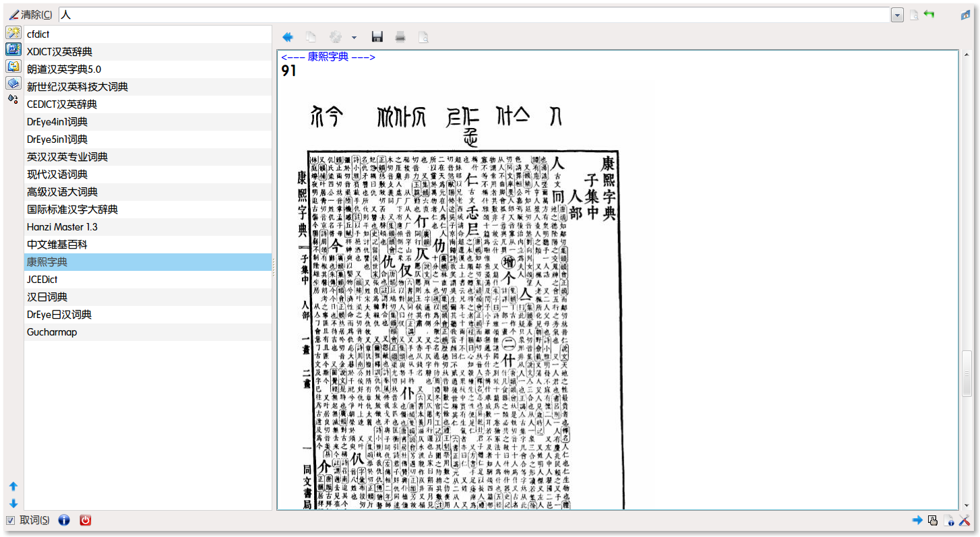Select DrEye5in1词典 in the list
Viewport: 980px width, 537px height.
pyautogui.click(x=148, y=139)
